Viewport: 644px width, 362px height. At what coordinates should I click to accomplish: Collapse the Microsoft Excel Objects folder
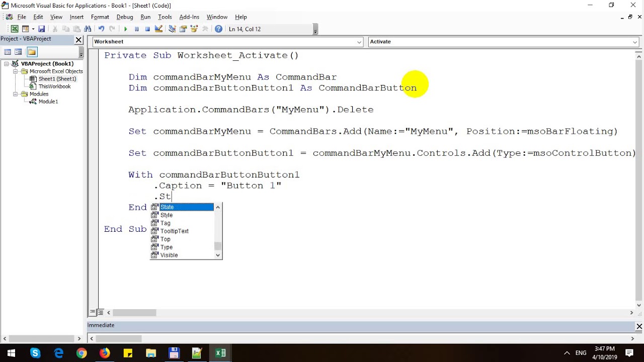click(x=15, y=71)
